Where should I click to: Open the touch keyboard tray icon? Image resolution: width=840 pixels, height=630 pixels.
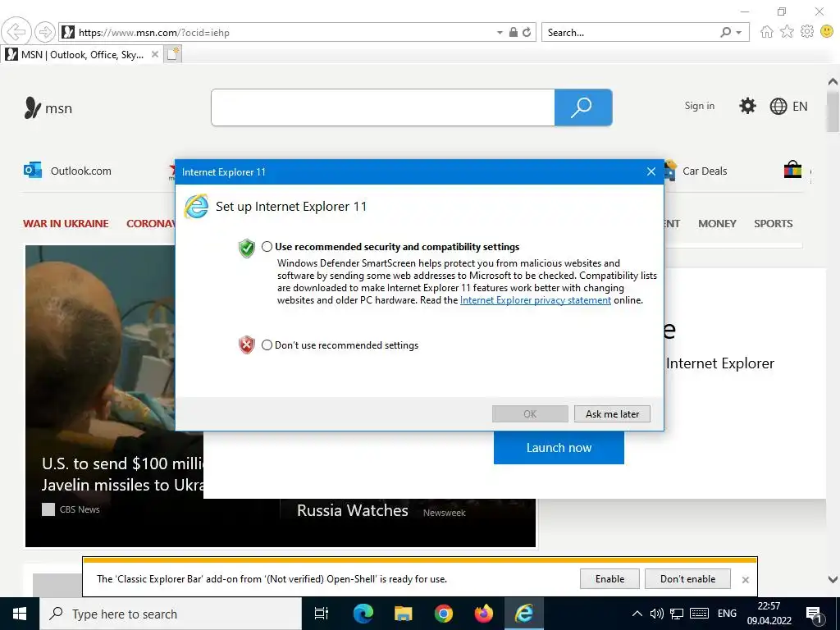coord(699,614)
